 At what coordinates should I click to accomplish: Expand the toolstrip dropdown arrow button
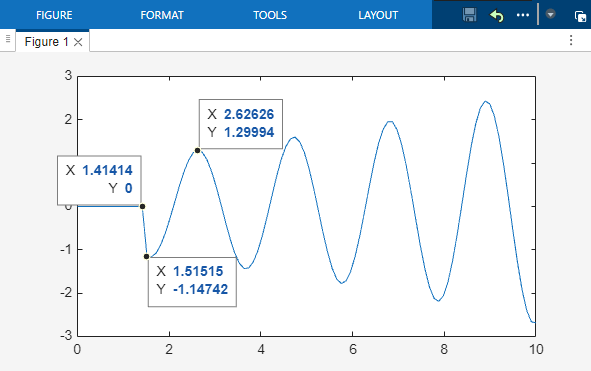[550, 14]
